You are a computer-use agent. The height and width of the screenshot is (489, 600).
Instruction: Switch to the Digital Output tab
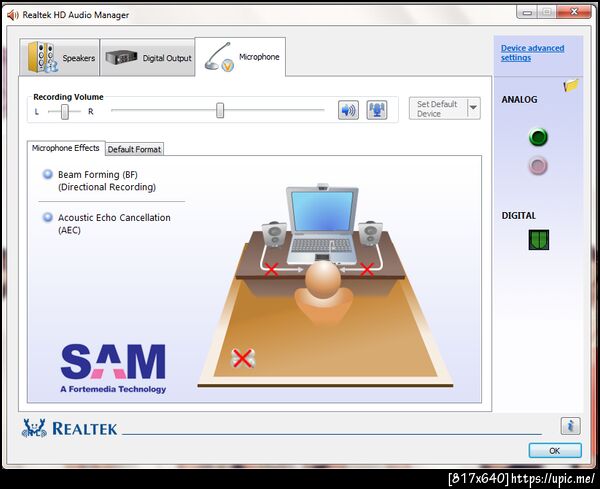pos(147,57)
